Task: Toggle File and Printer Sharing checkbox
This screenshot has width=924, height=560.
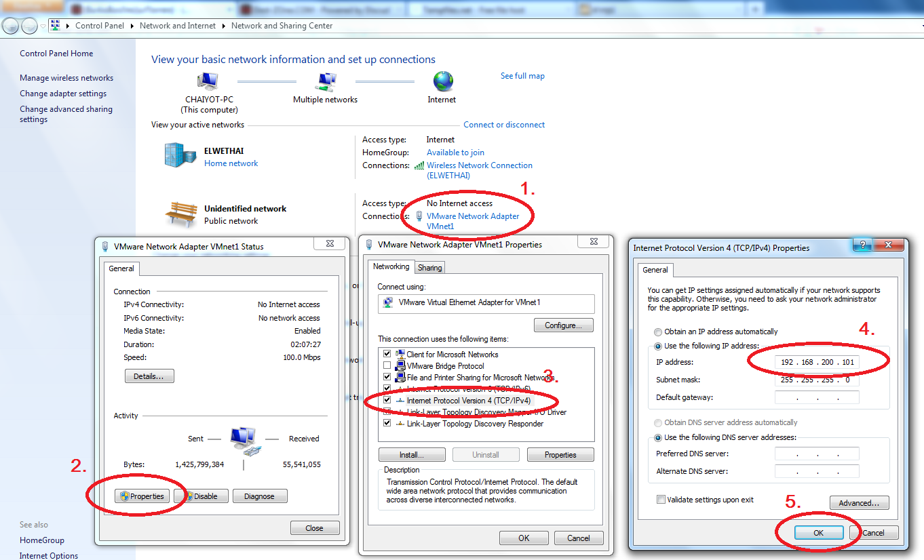Action: coord(387,378)
